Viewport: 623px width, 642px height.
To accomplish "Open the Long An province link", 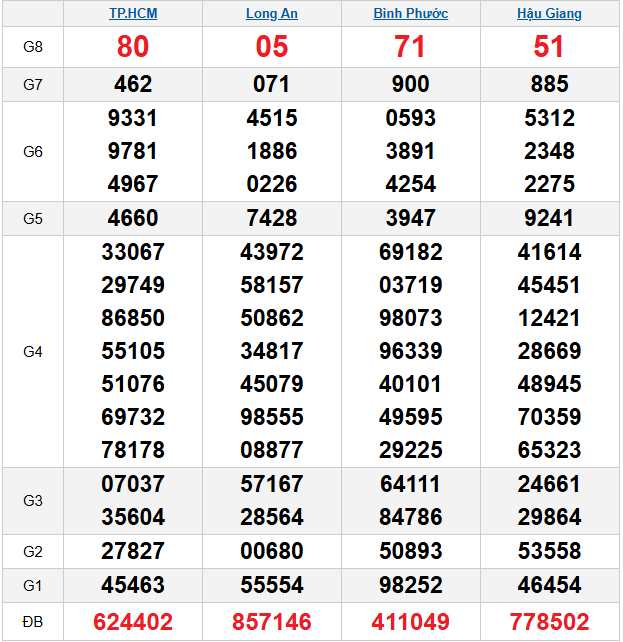I will pyautogui.click(x=271, y=14).
